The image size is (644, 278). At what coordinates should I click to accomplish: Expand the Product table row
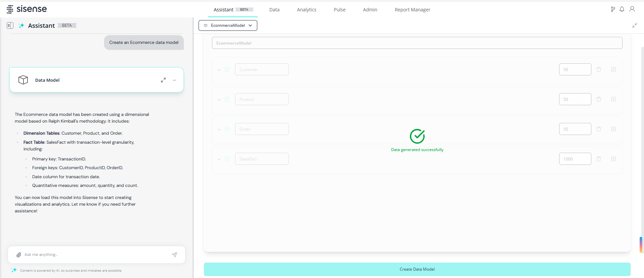(219, 99)
